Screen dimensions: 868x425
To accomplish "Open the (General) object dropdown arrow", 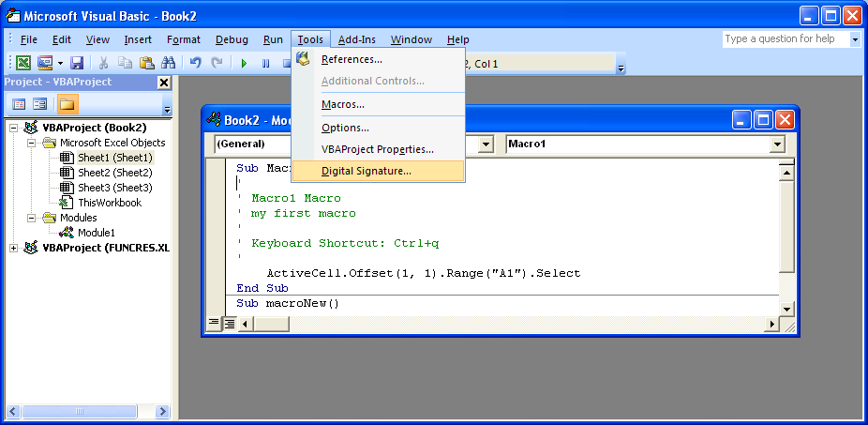I will click(486, 144).
